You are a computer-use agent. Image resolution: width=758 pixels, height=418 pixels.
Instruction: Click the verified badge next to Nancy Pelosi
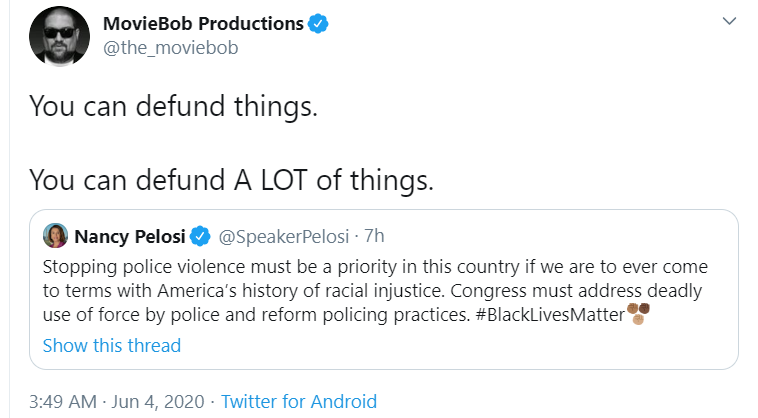coord(200,236)
